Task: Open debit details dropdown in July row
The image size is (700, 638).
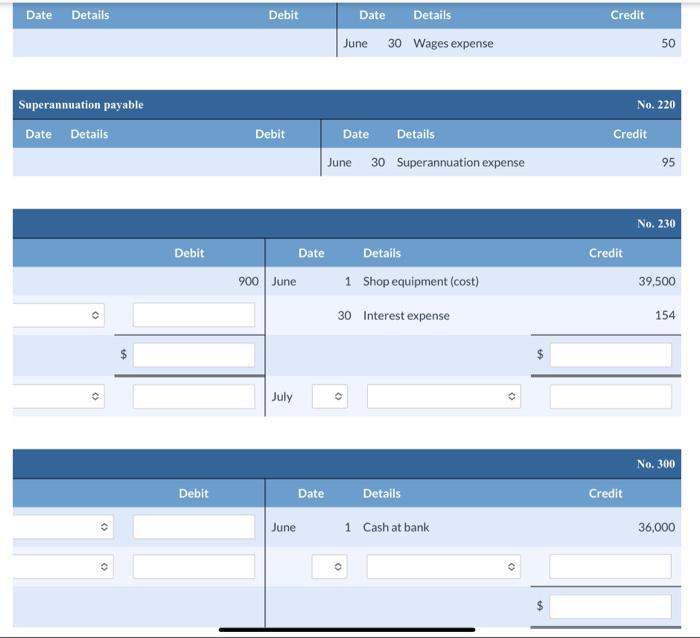Action: [58, 396]
